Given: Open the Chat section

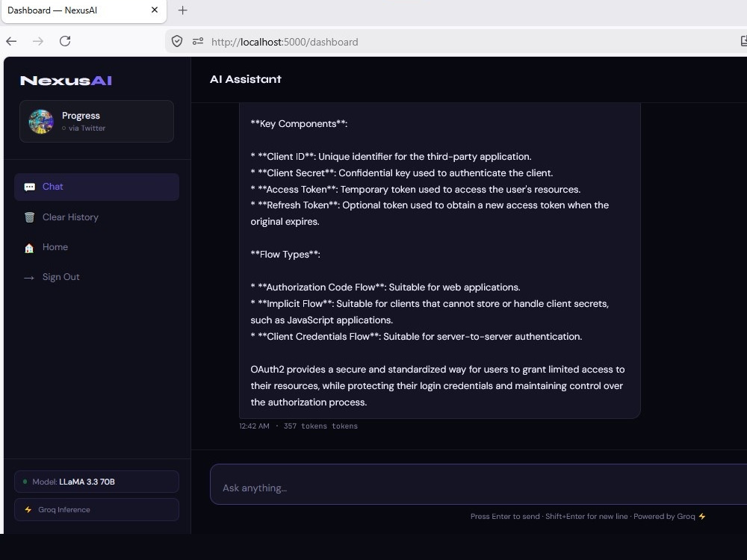Looking at the screenshot, I should (96, 187).
